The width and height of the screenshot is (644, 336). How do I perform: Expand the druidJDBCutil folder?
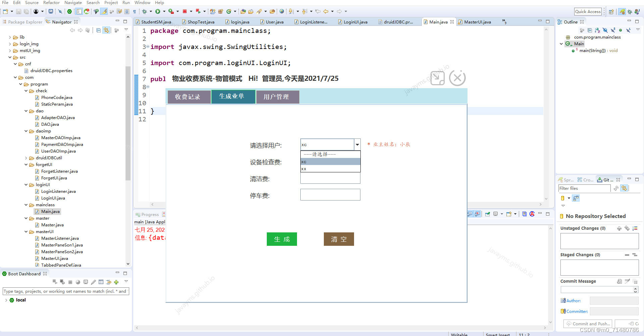coord(26,158)
